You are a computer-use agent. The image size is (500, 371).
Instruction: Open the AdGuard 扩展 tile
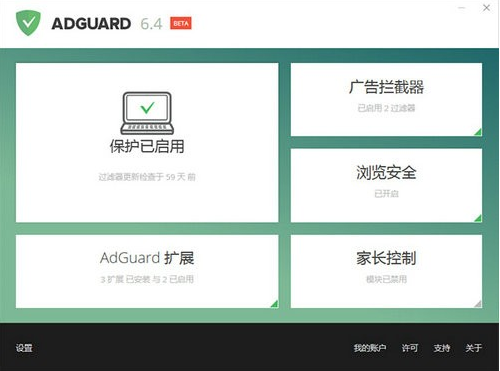(147, 271)
